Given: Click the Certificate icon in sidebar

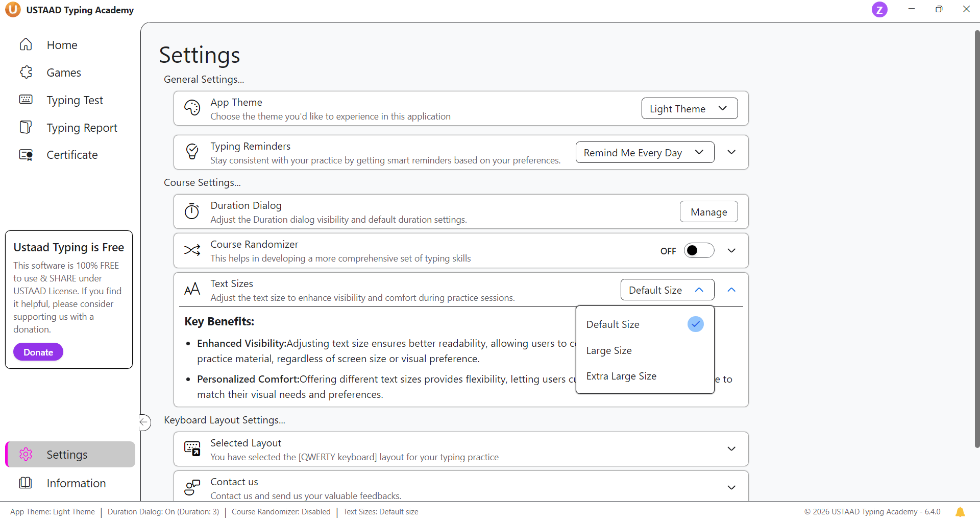Looking at the screenshot, I should click(x=26, y=155).
